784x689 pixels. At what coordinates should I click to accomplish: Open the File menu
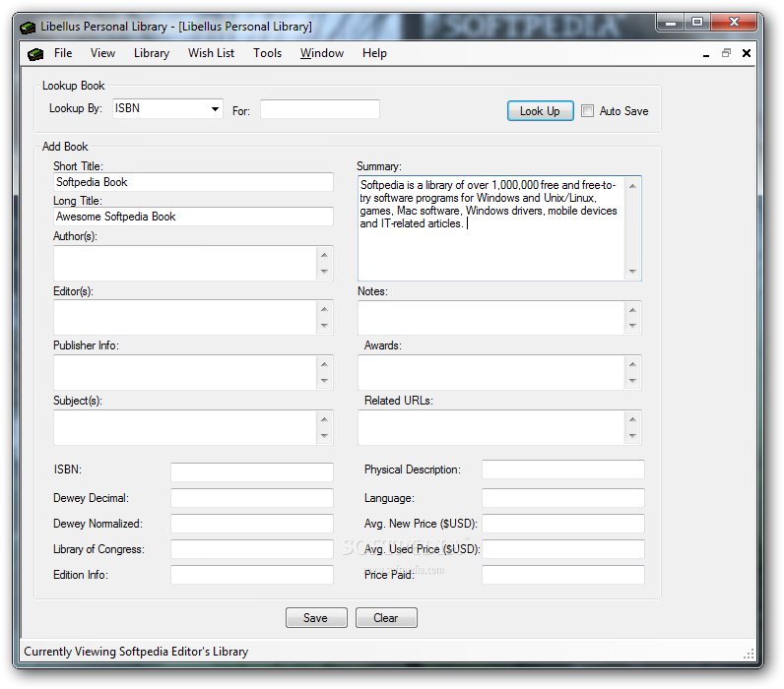coord(63,53)
